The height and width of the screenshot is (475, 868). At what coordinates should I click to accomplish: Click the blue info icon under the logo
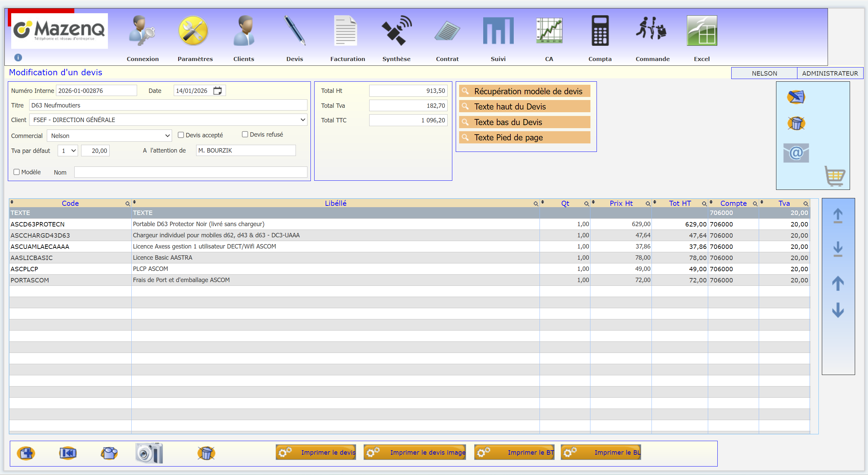[18, 58]
